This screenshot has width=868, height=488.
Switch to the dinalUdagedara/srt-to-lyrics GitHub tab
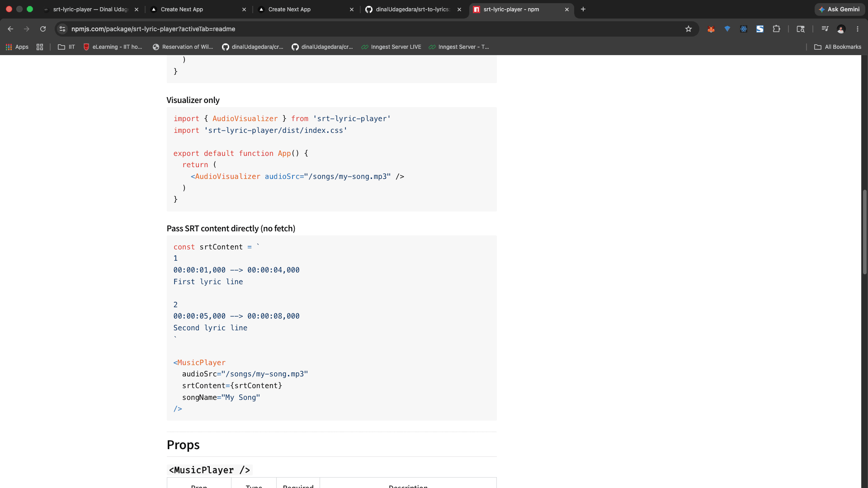pos(413,9)
